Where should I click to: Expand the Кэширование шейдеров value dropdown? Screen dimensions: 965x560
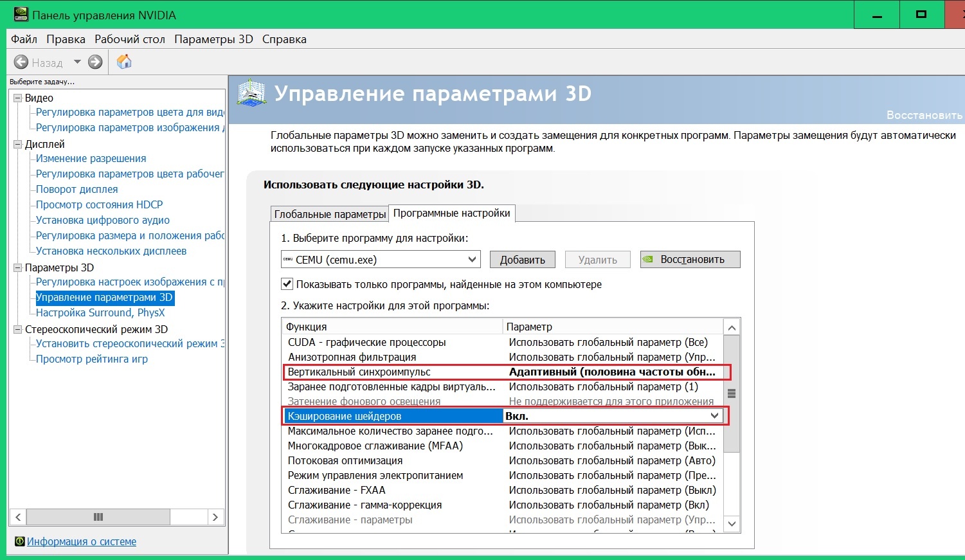tap(714, 416)
